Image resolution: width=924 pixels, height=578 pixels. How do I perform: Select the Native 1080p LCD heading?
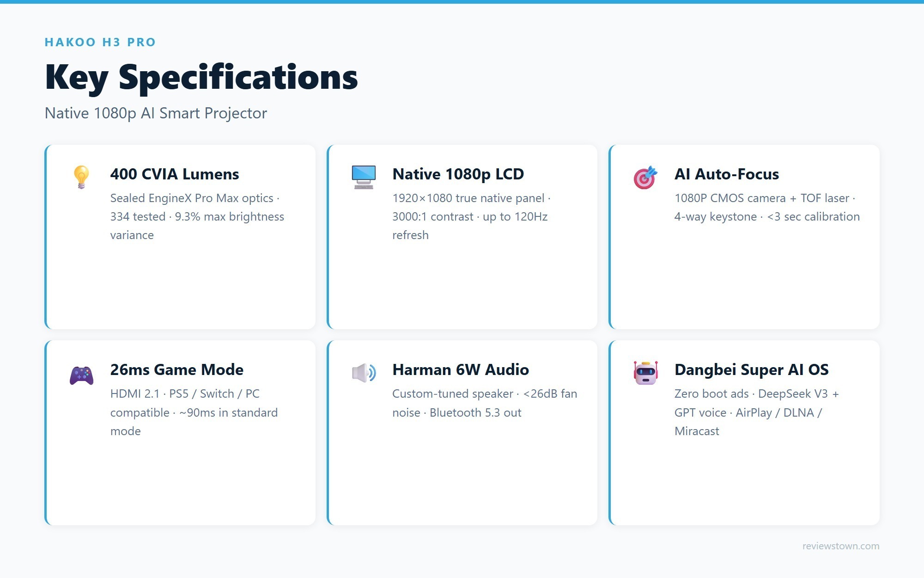pos(458,174)
